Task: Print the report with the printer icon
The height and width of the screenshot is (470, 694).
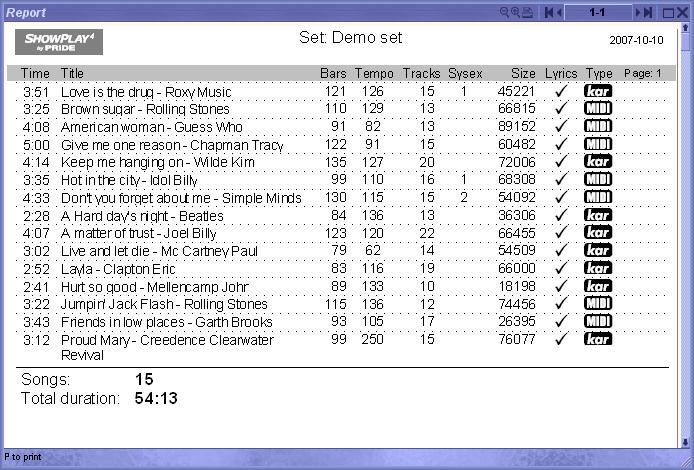Action: (527, 12)
